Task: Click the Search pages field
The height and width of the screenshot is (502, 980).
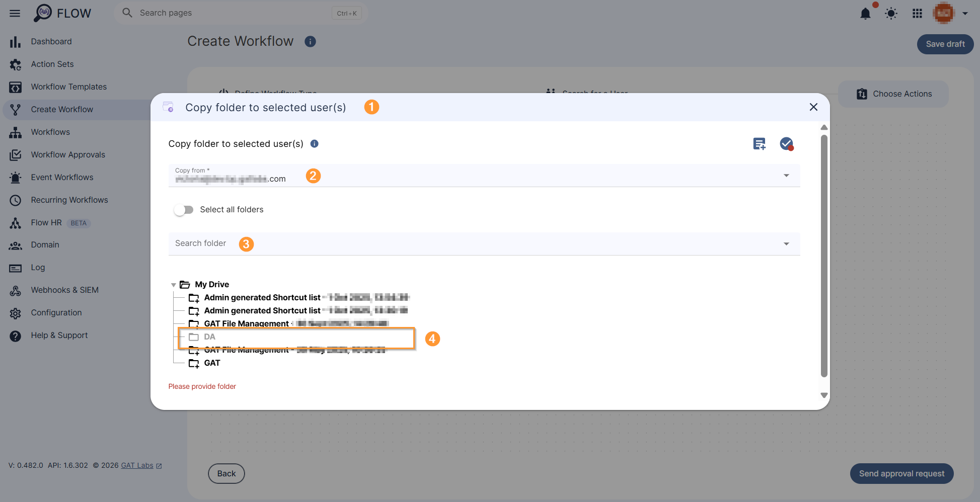Action: click(x=241, y=13)
